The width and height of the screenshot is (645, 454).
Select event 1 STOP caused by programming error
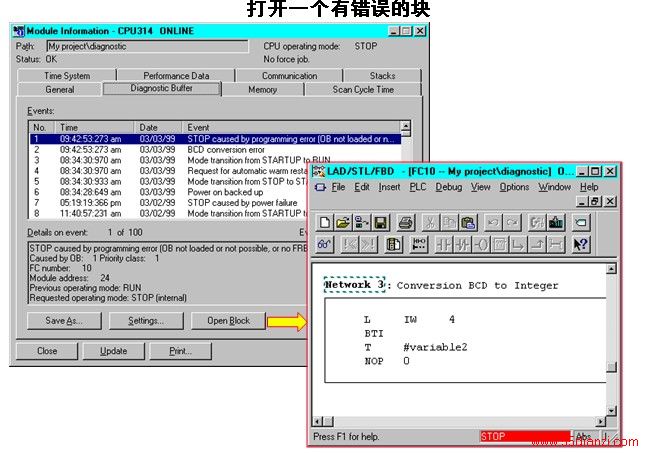(215, 139)
